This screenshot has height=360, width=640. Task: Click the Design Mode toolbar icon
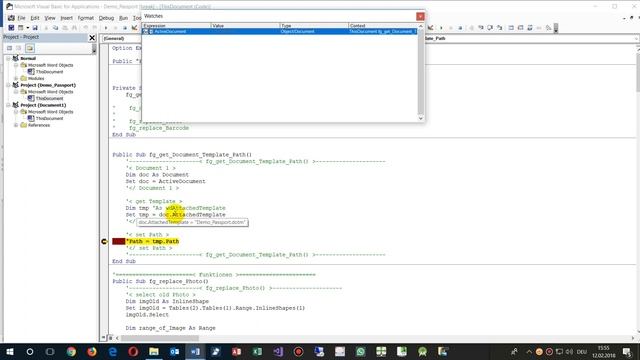click(x=134, y=28)
